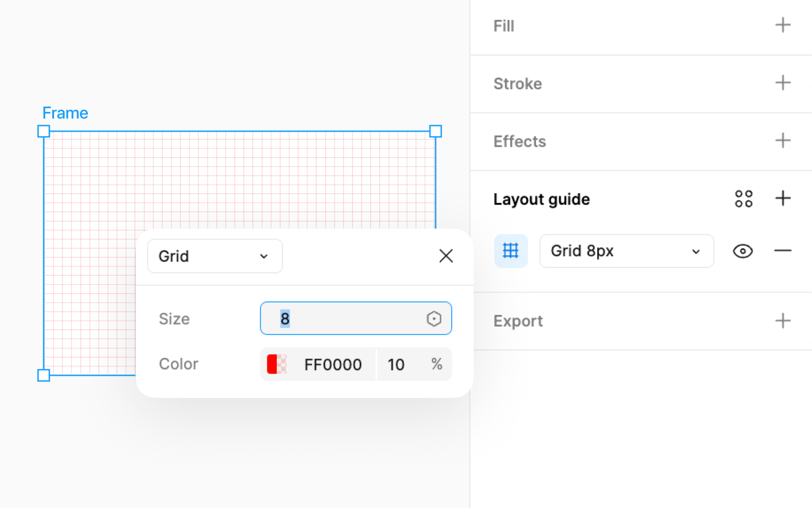Click the grid opacity value

click(x=396, y=364)
